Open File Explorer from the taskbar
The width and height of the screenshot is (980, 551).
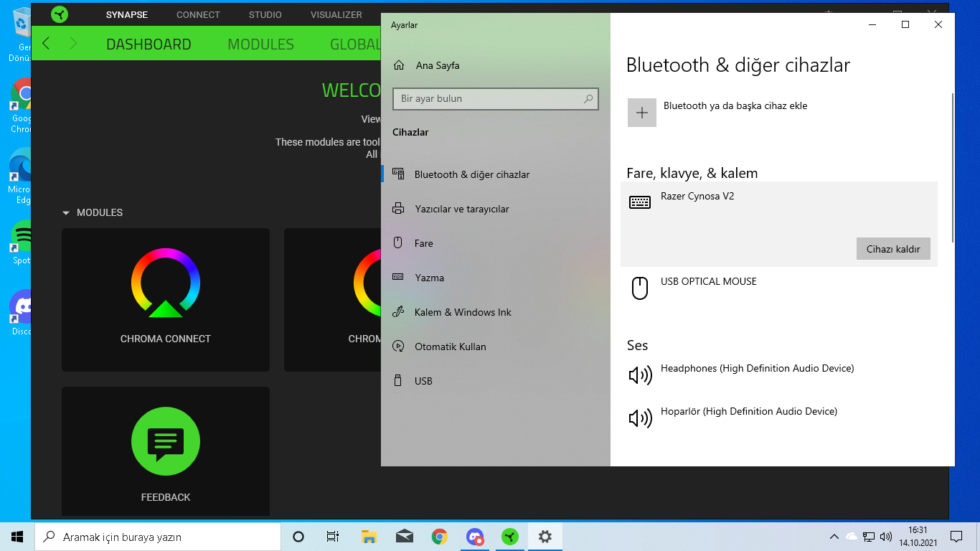(x=369, y=537)
